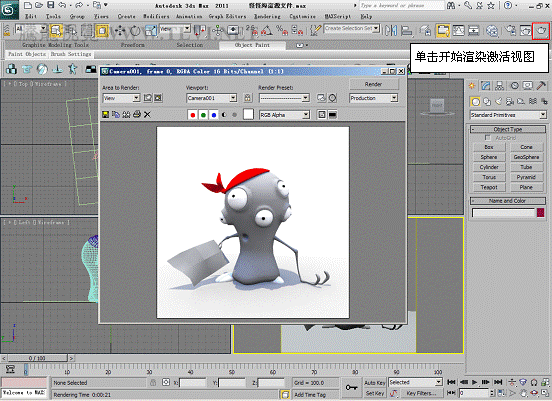Enable the AutoGrid checkbox
This screenshot has height=401, width=552.
[x=488, y=138]
